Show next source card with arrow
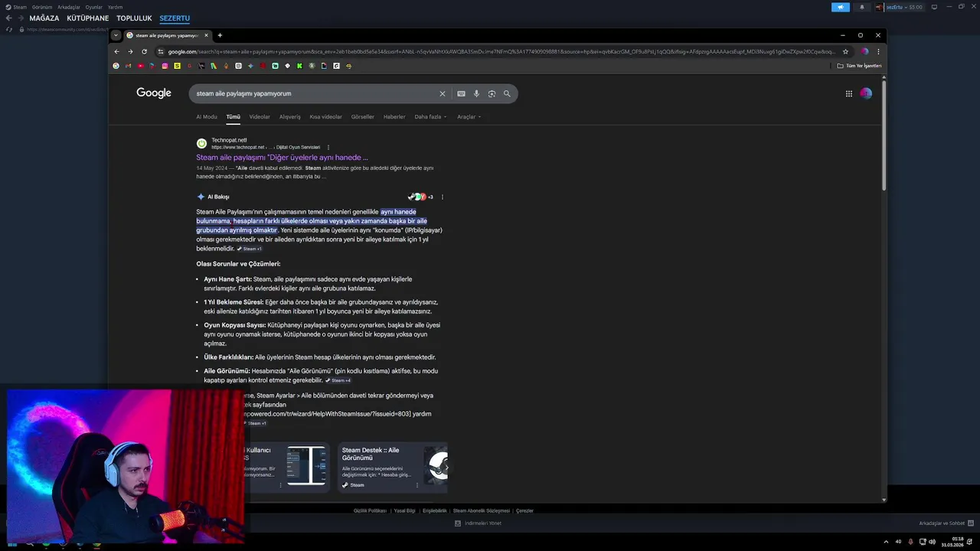Image resolution: width=980 pixels, height=551 pixels. (446, 467)
